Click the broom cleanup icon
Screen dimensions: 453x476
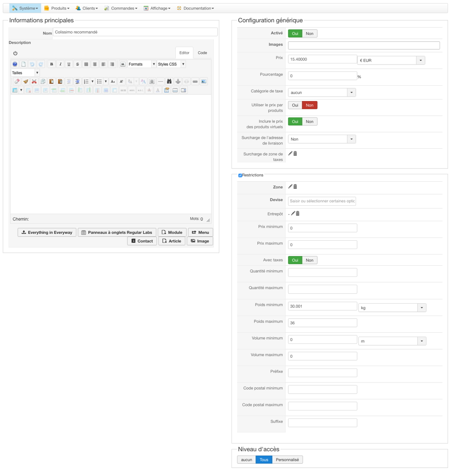[25, 81]
